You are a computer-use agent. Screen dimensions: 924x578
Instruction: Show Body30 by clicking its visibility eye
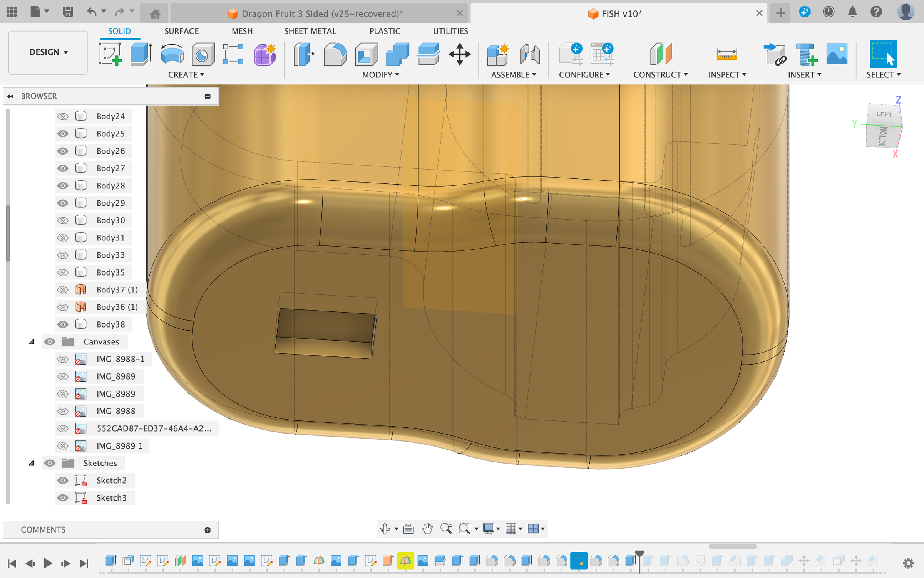pos(63,220)
